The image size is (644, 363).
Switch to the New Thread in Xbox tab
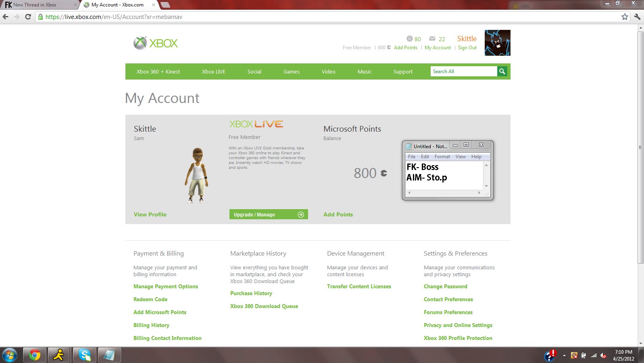coord(40,5)
